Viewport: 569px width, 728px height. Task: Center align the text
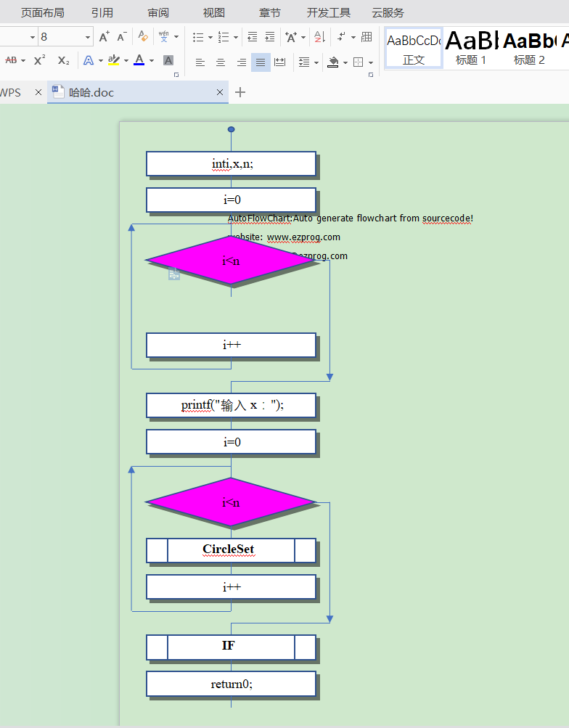pos(221,62)
